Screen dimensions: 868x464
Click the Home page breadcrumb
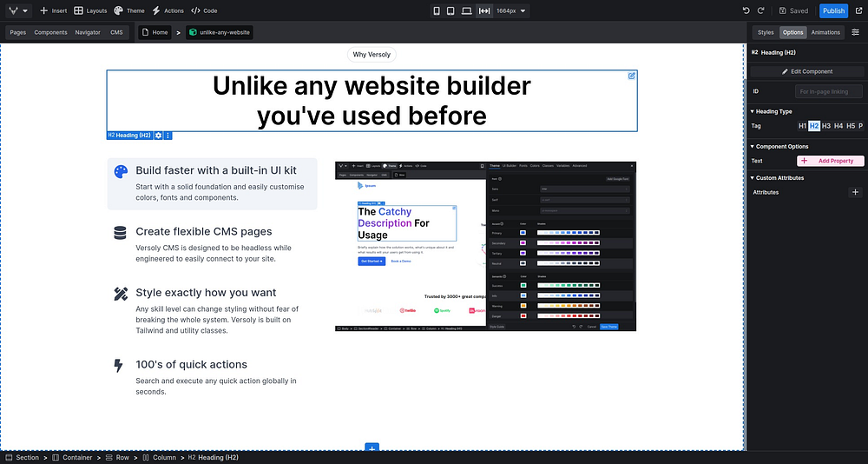click(155, 32)
